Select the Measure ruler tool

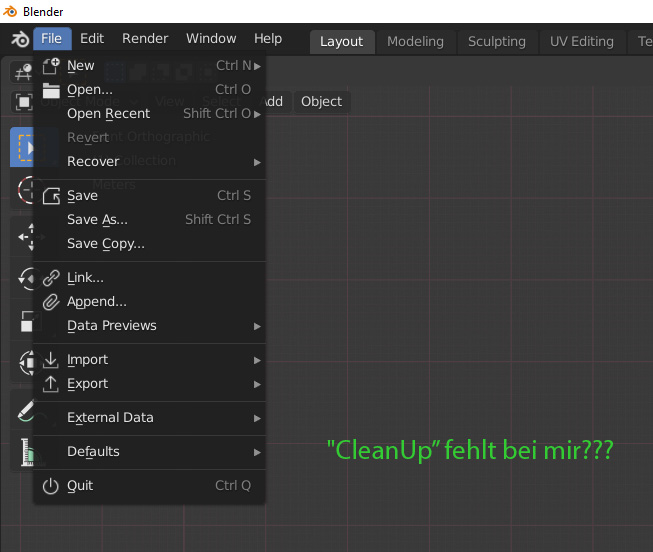pos(27,452)
